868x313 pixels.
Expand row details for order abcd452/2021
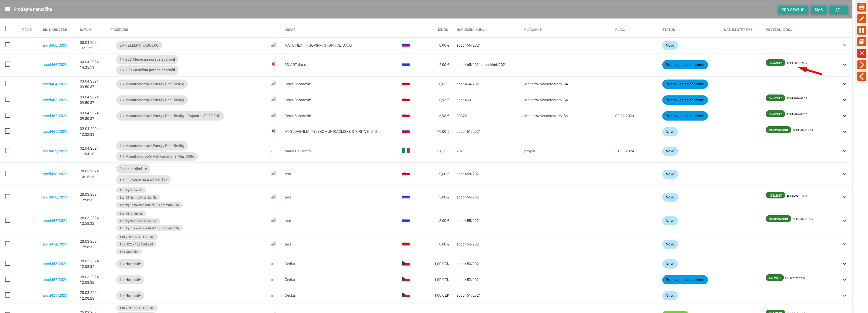point(844,280)
